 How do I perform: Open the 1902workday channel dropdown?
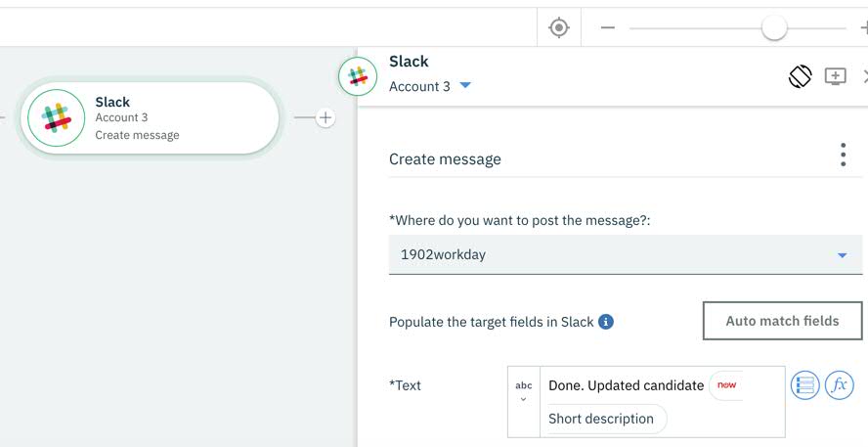pos(626,254)
